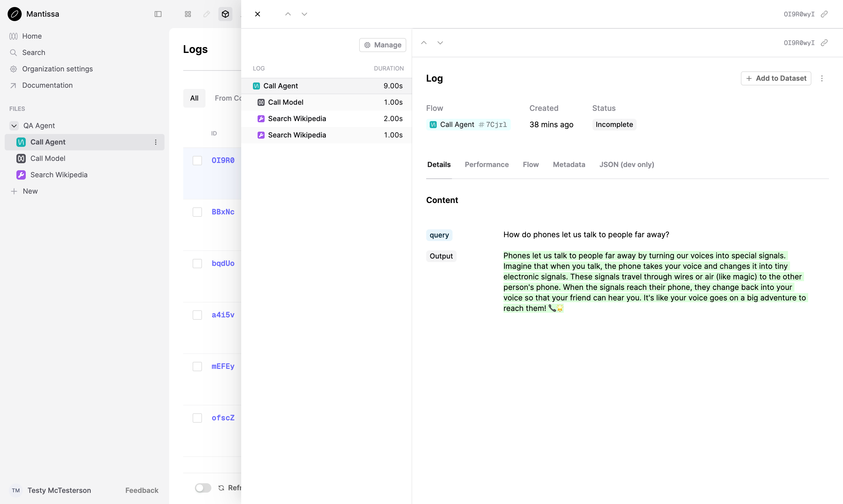Collapse the QA Agent folder
The image size is (843, 504).
(14, 125)
